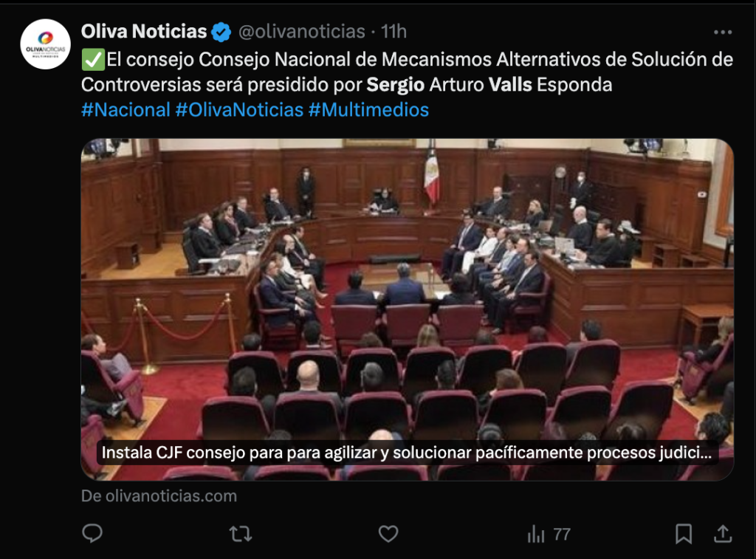Like the tweet with heart icon
The image size is (756, 559).
(x=388, y=534)
